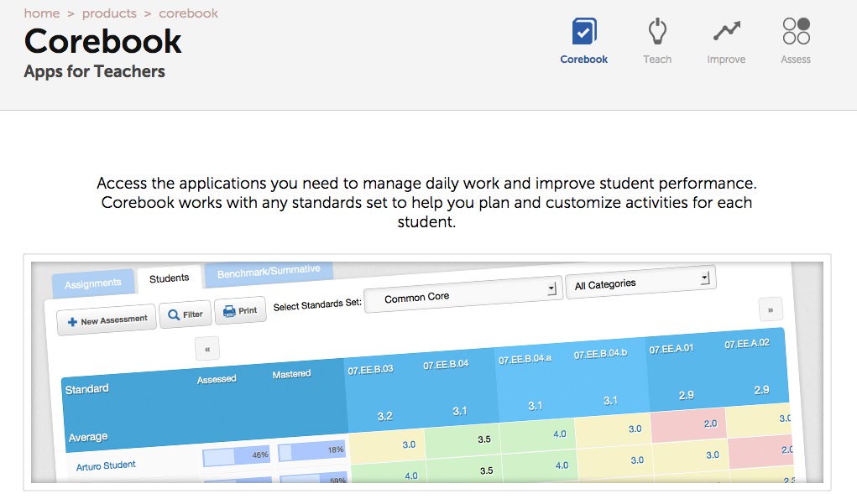Click the Mastered column header
This screenshot has width=857, height=504.
(x=291, y=374)
